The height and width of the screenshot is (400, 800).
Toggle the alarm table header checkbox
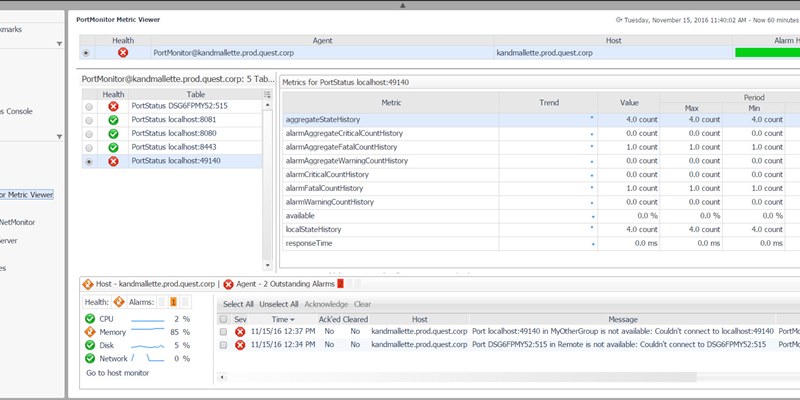224,318
